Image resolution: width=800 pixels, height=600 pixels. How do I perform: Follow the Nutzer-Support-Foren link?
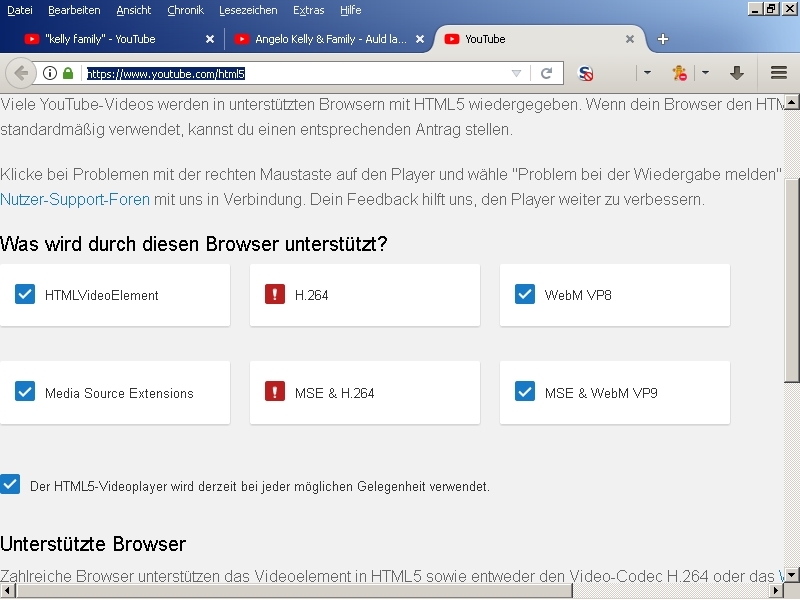(72, 199)
